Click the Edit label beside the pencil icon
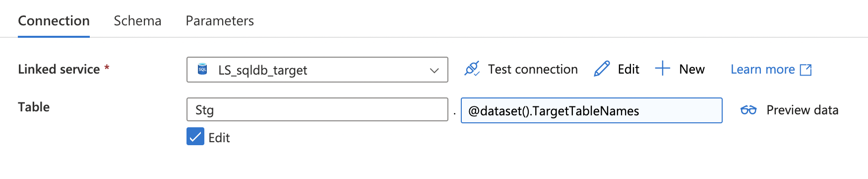The width and height of the screenshot is (868, 179). (628, 69)
